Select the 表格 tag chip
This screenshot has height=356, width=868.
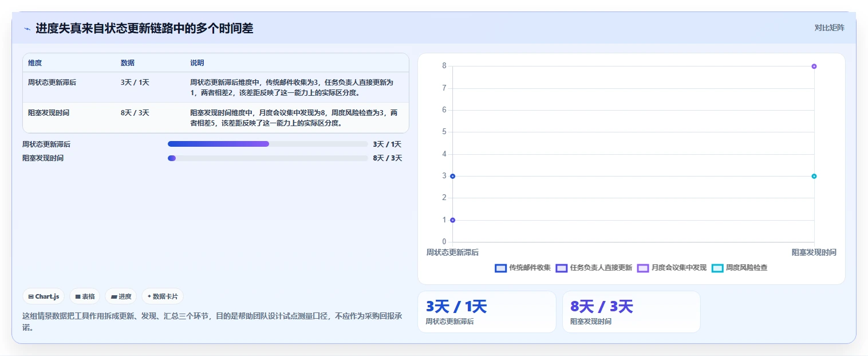click(x=85, y=296)
